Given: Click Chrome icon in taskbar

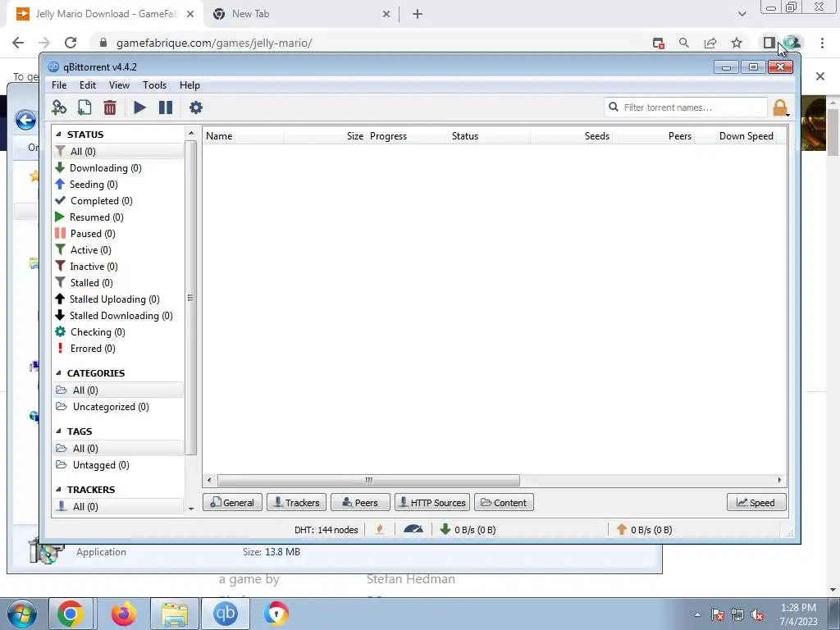Looking at the screenshot, I should click(x=71, y=614).
